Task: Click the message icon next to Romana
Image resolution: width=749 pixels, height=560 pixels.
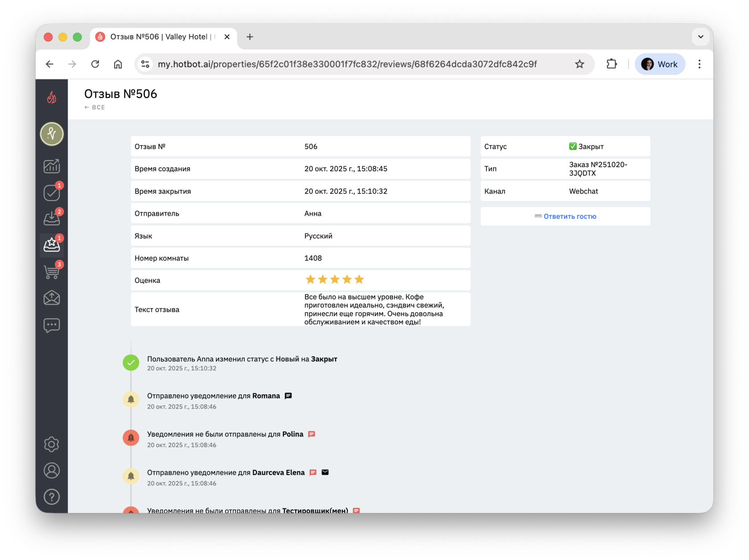Action: tap(288, 396)
